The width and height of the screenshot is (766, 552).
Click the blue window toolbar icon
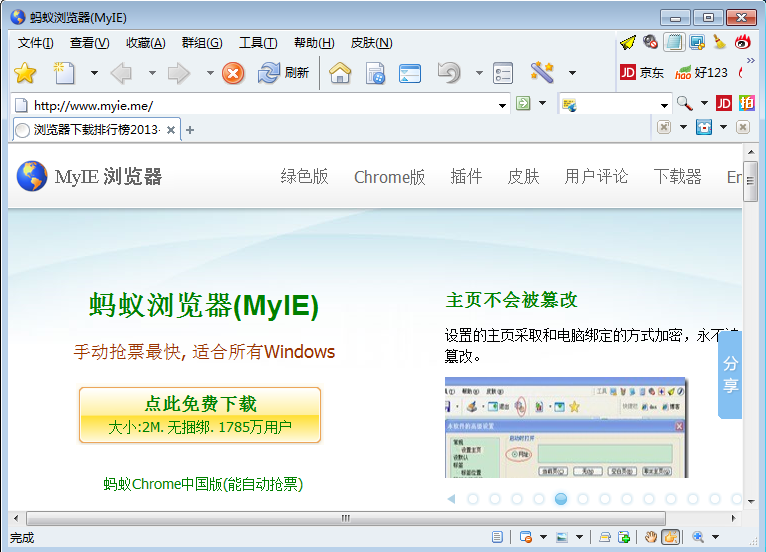click(410, 73)
